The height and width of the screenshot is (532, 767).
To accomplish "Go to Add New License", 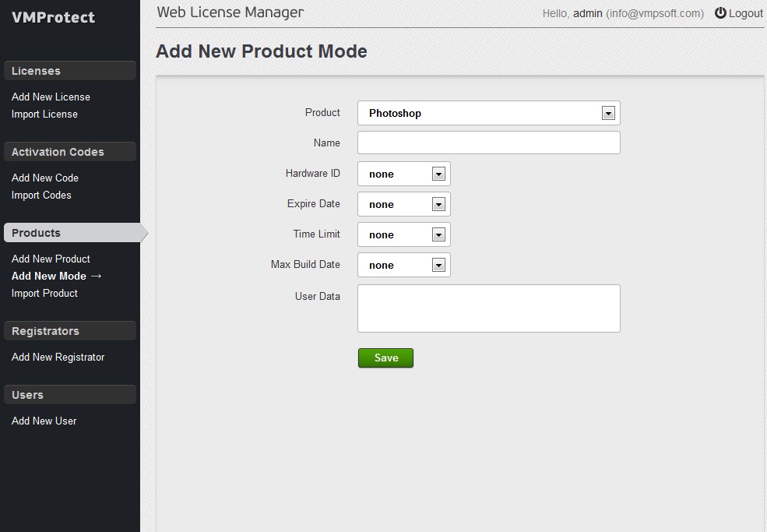I will [51, 97].
